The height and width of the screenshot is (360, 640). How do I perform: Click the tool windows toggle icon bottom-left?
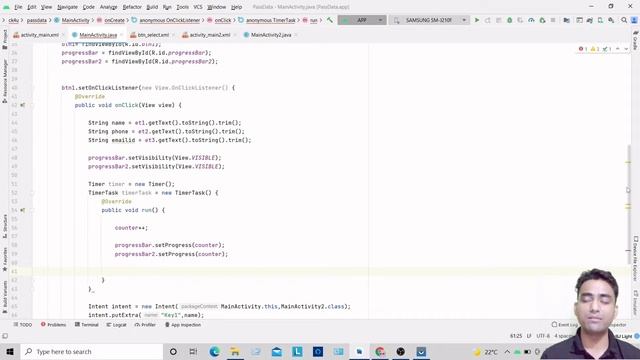[x=5, y=336]
